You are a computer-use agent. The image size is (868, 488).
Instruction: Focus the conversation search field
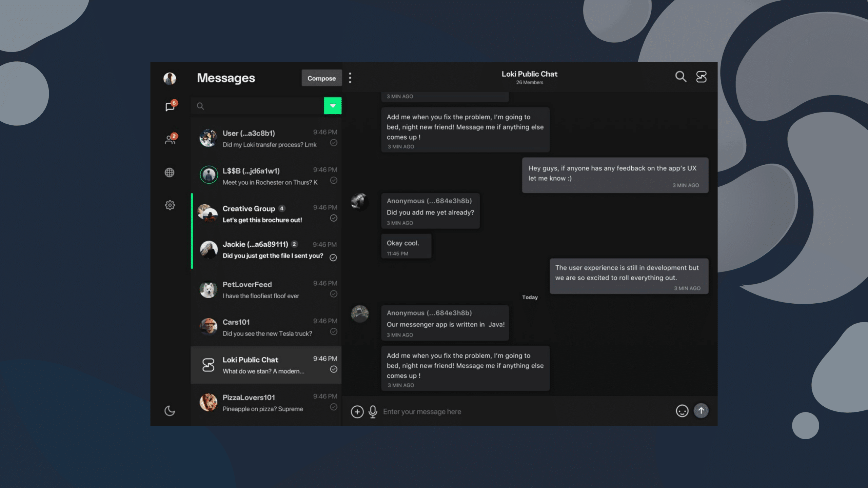258,106
